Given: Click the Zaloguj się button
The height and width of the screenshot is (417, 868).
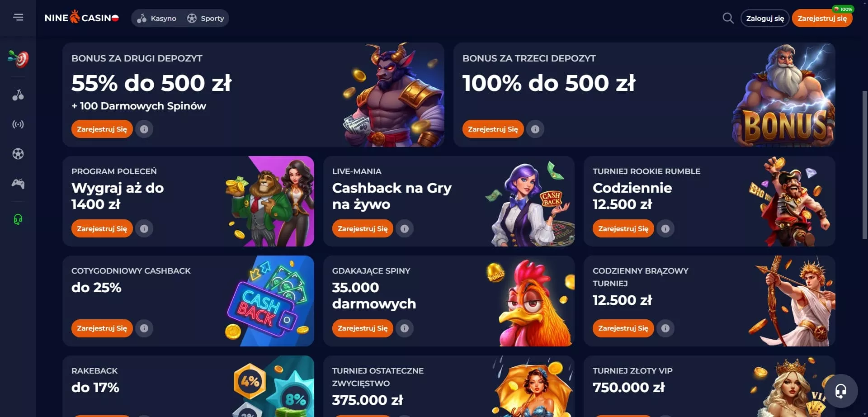Looking at the screenshot, I should pyautogui.click(x=765, y=19).
